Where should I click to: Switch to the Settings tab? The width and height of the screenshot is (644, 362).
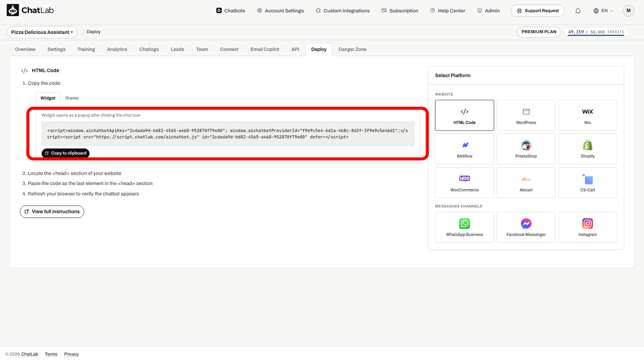[56, 49]
